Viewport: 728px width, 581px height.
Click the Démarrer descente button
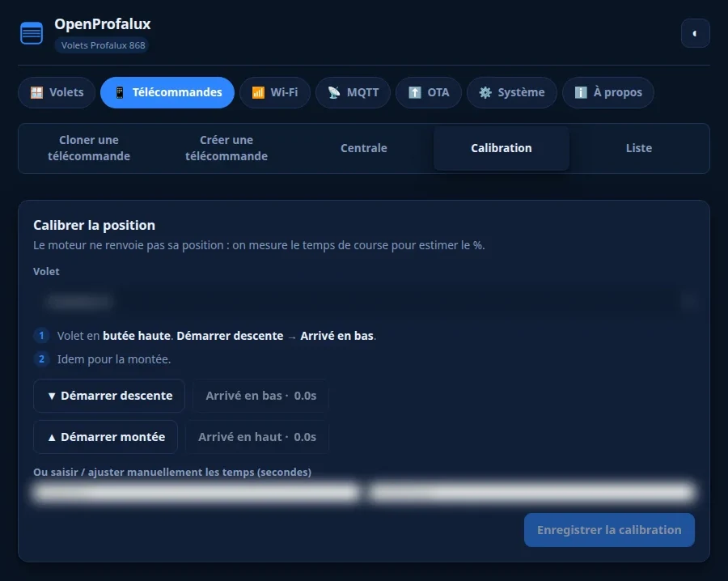(109, 396)
